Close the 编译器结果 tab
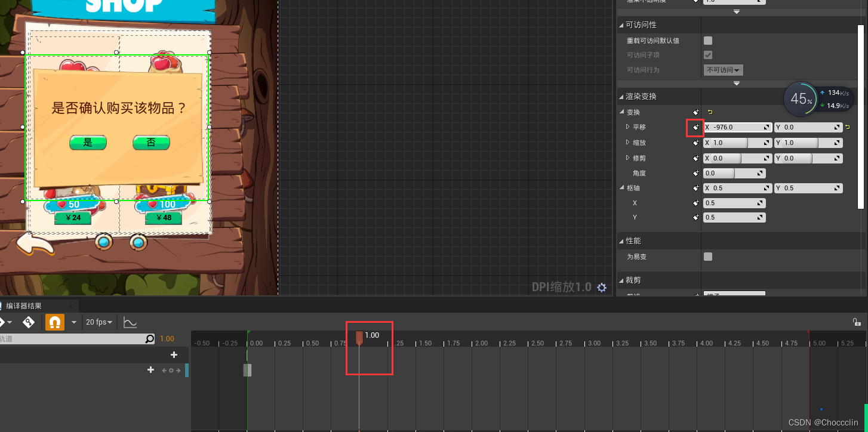Screen dimensions: 868x432 point(70,306)
